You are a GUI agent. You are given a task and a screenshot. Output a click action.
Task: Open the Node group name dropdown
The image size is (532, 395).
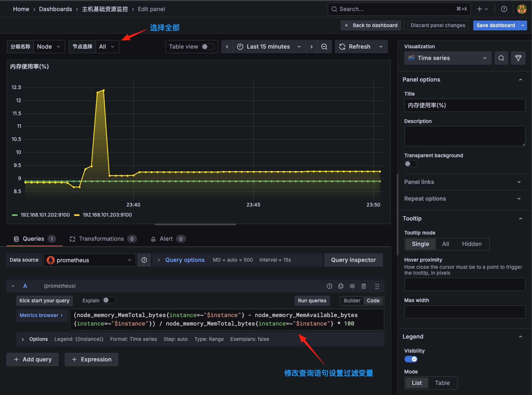pos(49,47)
